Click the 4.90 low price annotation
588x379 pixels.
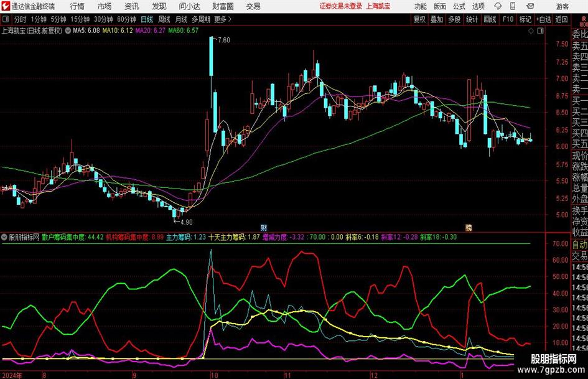[x=186, y=222]
